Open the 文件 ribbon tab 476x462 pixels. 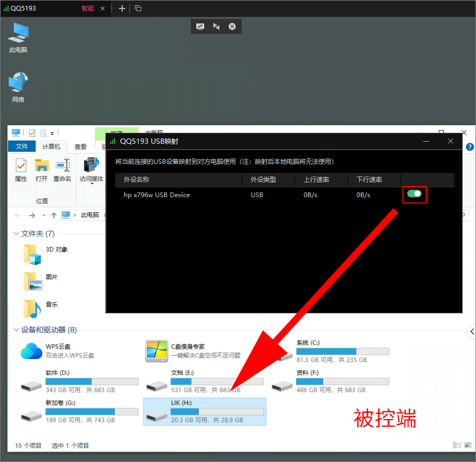point(22,146)
